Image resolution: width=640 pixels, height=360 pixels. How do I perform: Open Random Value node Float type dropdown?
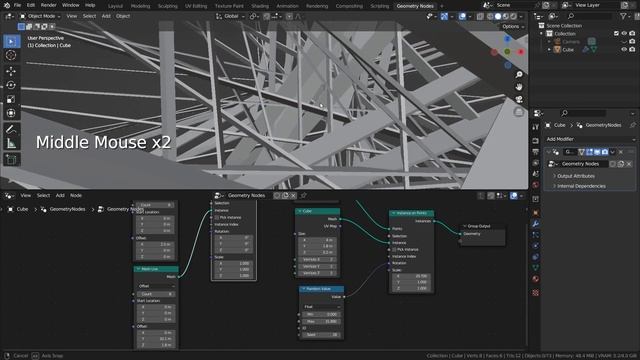[x=322, y=307]
